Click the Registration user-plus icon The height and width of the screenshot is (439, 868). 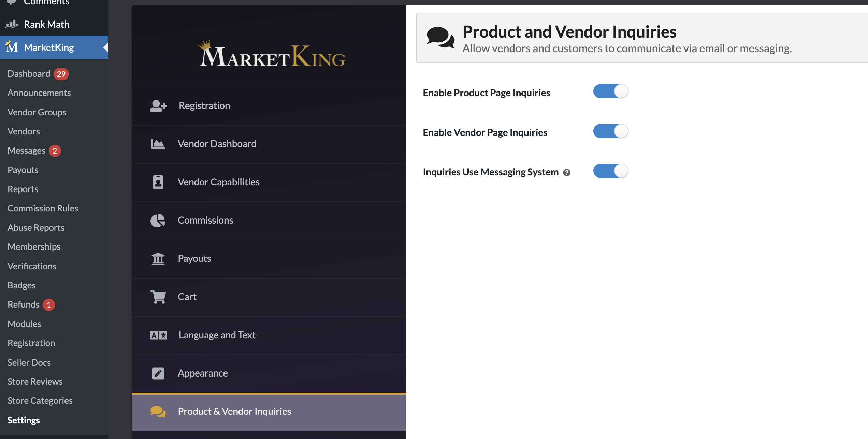coord(159,106)
